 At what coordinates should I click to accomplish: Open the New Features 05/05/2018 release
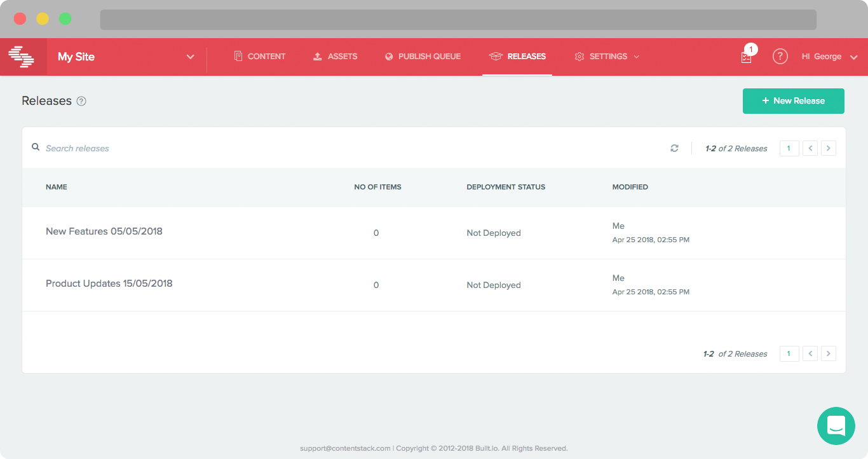click(x=104, y=231)
